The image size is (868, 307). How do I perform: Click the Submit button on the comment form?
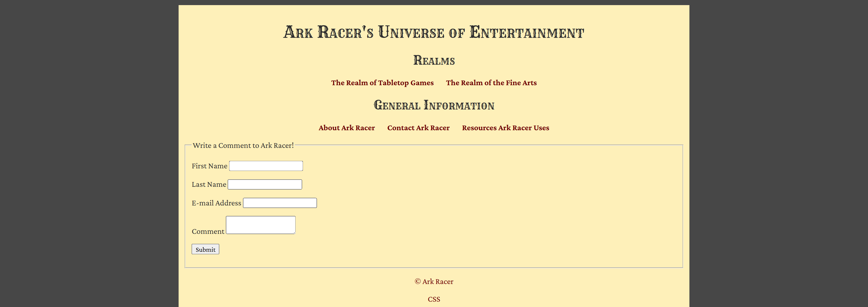pos(205,249)
